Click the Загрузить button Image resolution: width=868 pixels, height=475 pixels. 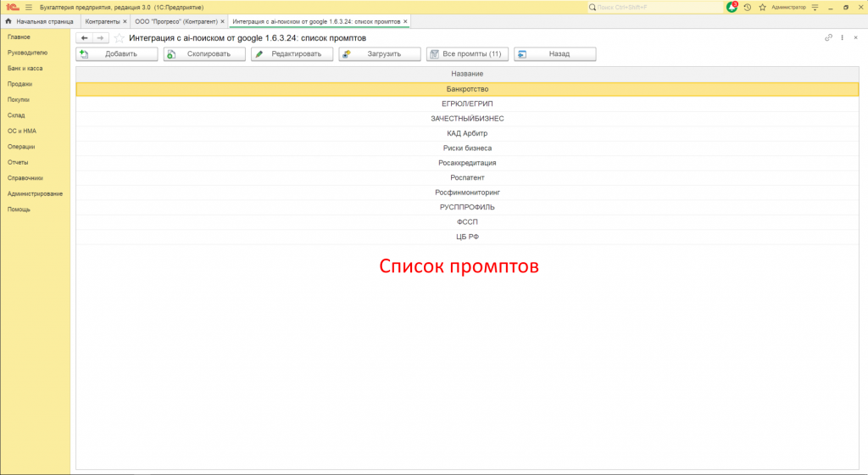point(380,53)
